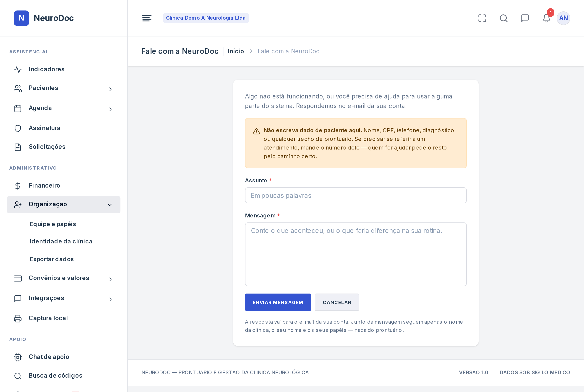Click the Financeiro dollar icon
Image resolution: width=584 pixels, height=392 pixels.
click(18, 186)
